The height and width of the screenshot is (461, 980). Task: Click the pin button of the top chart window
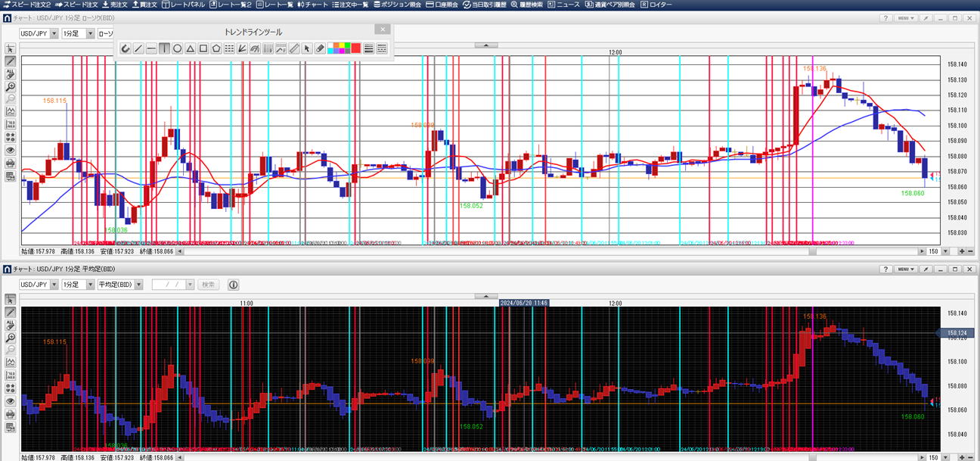(x=927, y=18)
